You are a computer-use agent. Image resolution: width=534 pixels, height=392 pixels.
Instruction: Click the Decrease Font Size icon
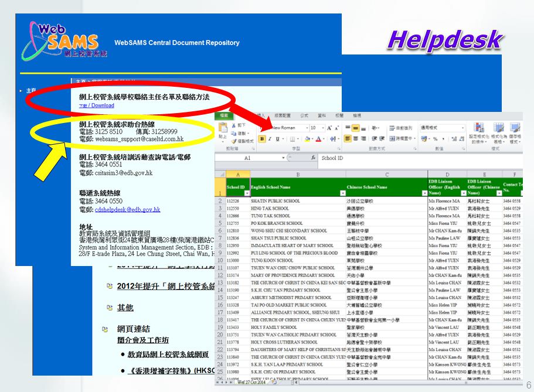coord(336,128)
